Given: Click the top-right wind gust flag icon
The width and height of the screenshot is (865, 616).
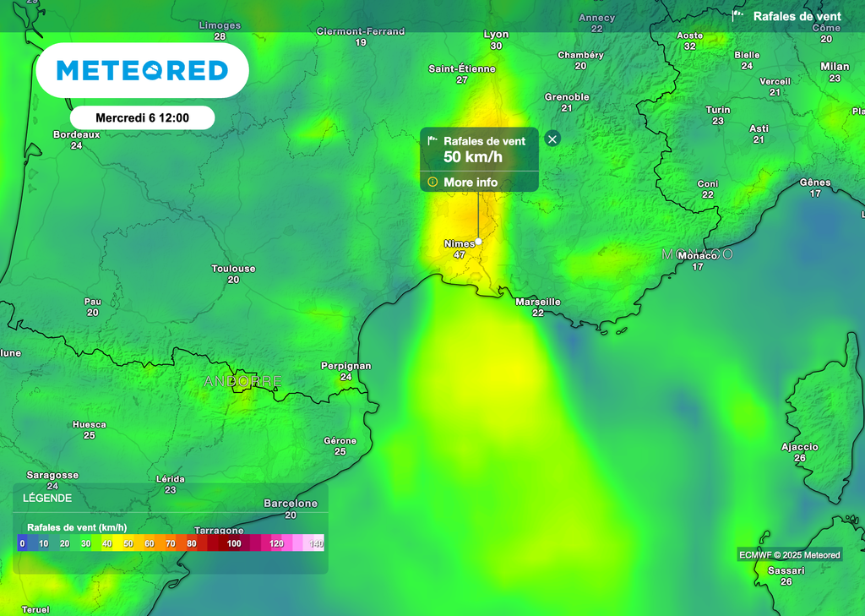Looking at the screenshot, I should tap(737, 16).
